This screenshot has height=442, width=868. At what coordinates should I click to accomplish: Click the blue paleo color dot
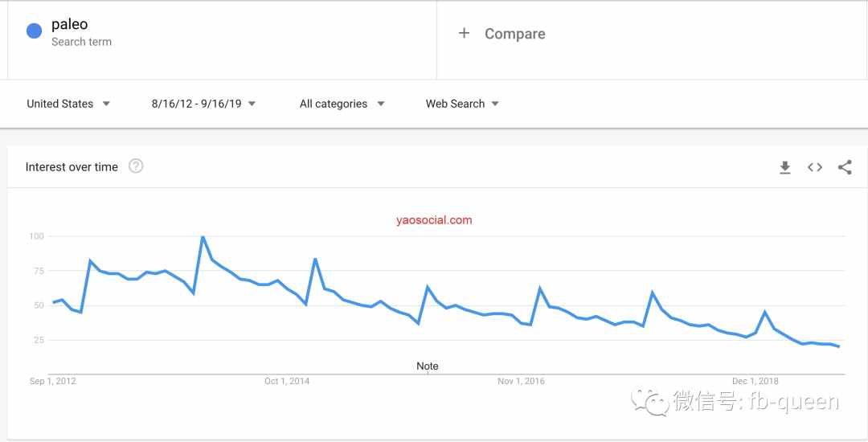(35, 31)
